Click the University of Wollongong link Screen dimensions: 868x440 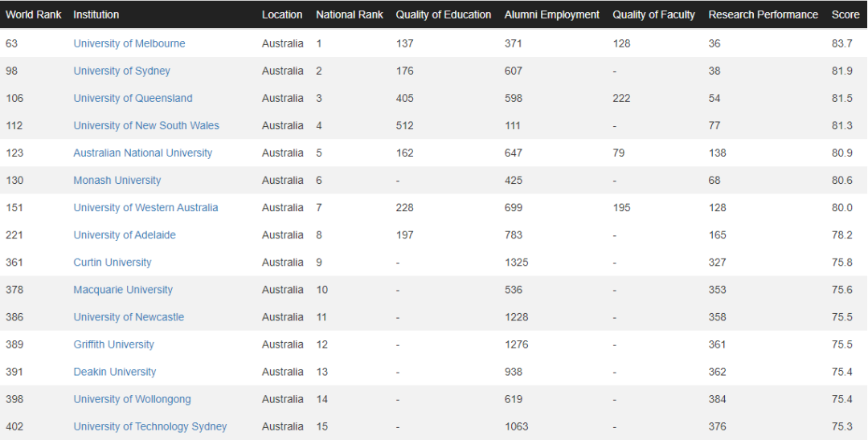point(132,398)
